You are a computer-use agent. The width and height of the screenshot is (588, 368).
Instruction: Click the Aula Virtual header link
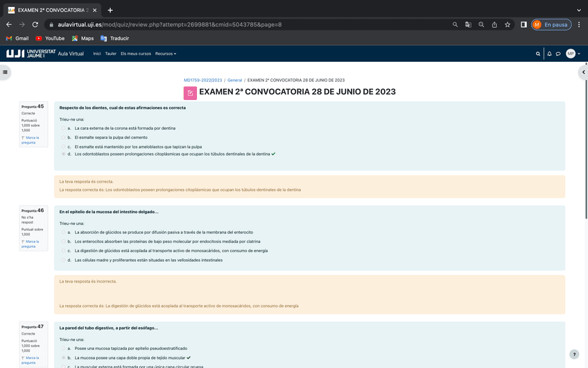coord(71,53)
